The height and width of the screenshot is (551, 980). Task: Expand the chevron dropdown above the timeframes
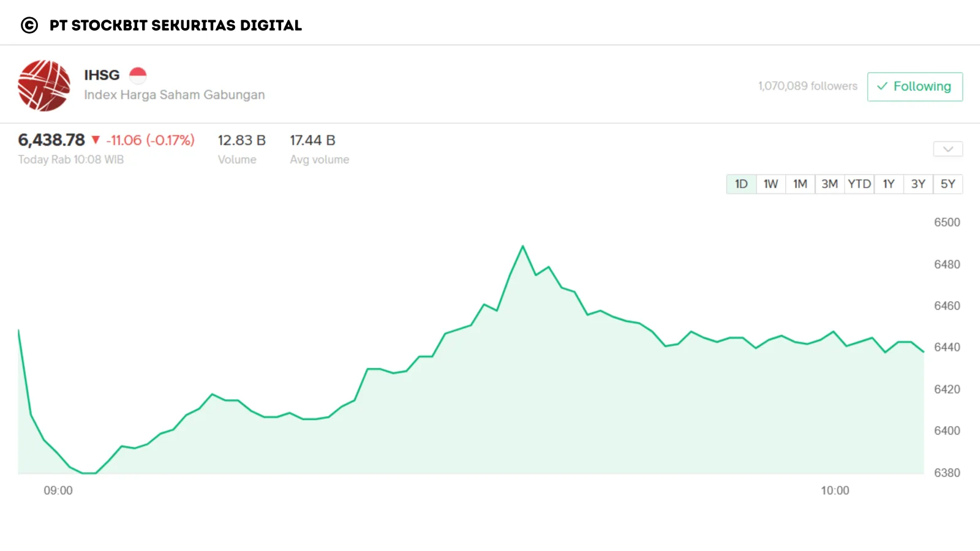(948, 149)
